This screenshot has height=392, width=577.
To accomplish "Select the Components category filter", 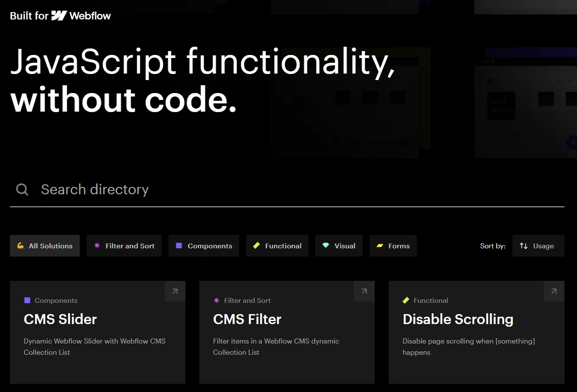I will pos(204,246).
